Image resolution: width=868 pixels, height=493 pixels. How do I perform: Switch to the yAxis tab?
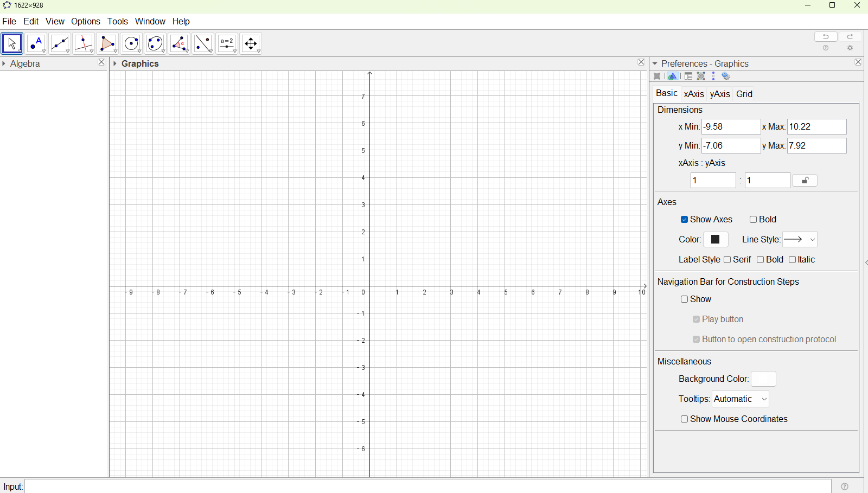(720, 94)
